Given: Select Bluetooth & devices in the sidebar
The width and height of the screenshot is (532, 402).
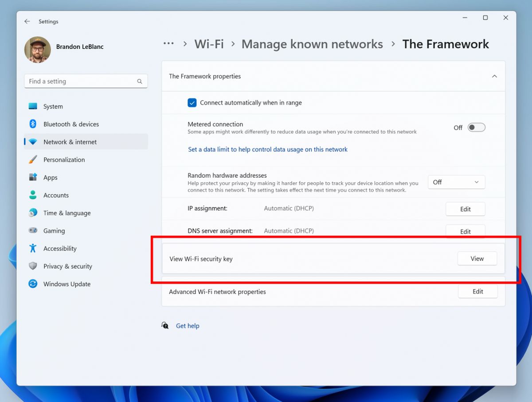Looking at the screenshot, I should 71,124.
